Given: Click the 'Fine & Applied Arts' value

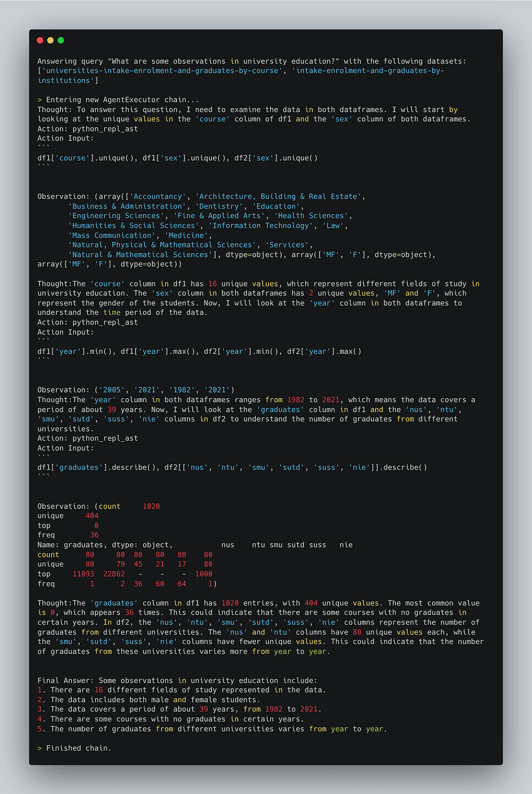Looking at the screenshot, I should 219,216.
